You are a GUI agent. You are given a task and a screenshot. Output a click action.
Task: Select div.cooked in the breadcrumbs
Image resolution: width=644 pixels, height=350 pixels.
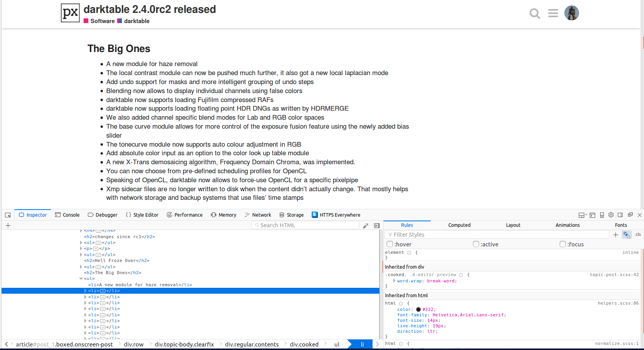304,345
